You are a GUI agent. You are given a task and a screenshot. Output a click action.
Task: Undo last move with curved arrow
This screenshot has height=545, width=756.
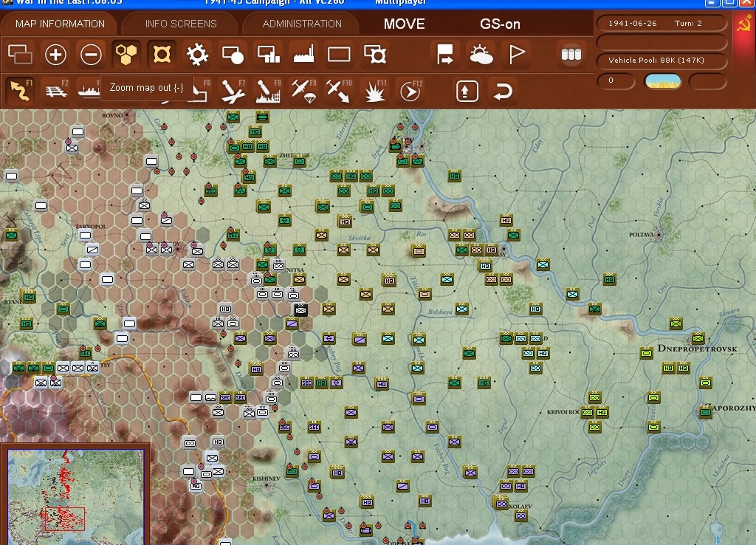tap(502, 91)
